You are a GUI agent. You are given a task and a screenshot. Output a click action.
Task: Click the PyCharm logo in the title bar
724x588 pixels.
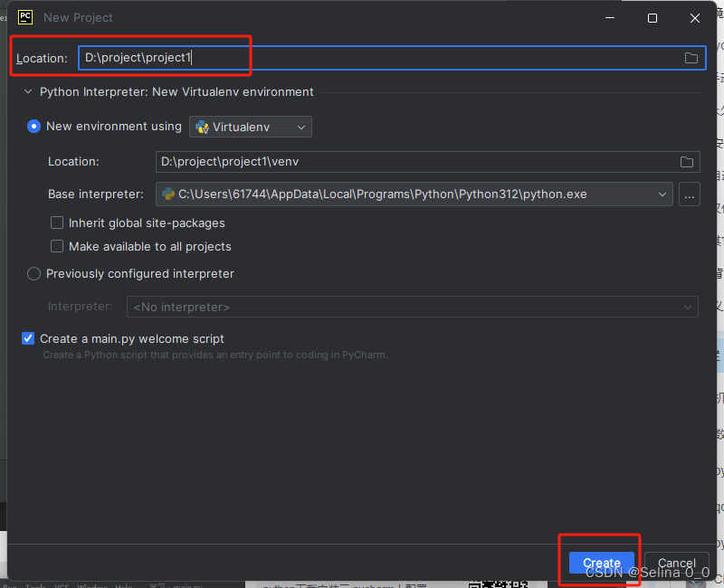tap(24, 16)
